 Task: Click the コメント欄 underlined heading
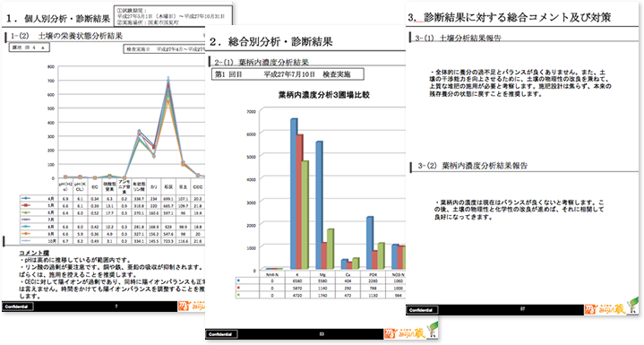click(34, 253)
